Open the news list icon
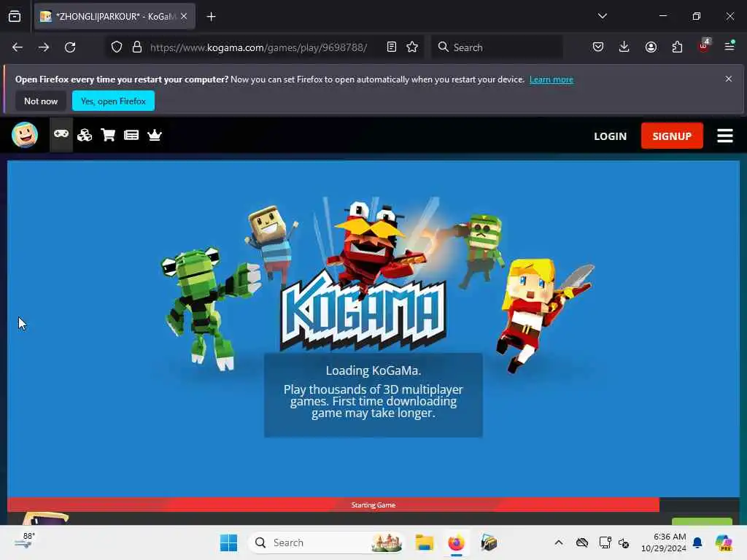 [x=131, y=135]
